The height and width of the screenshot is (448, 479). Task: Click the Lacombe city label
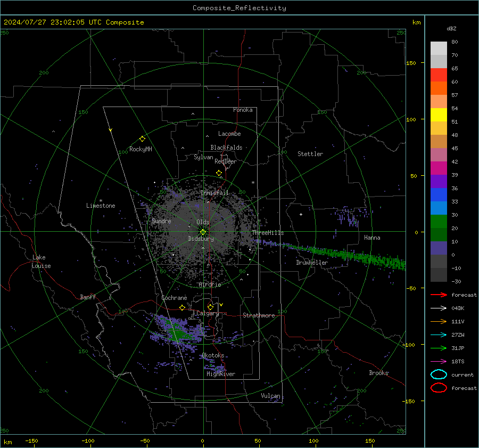[229, 134]
